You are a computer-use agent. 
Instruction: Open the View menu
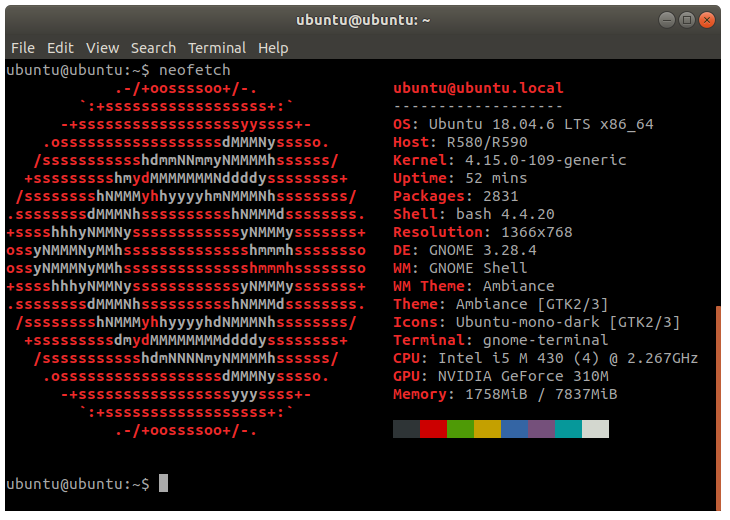(x=102, y=48)
